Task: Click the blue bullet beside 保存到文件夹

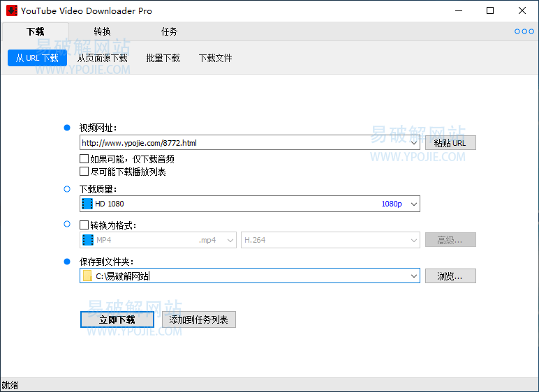Action: (67, 262)
